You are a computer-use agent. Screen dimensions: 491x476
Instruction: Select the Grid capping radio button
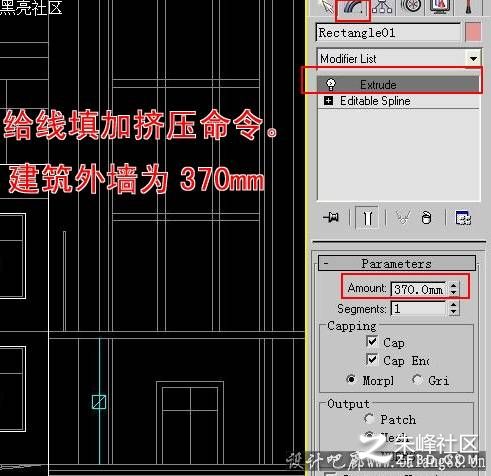pyautogui.click(x=417, y=379)
